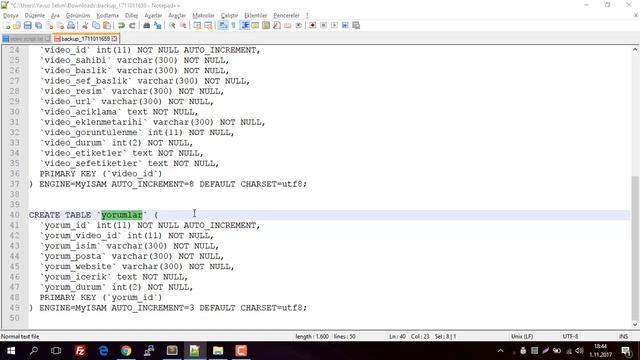This screenshot has width=640, height=360.
Task: Show the Function List panel
Action: coord(277,25)
